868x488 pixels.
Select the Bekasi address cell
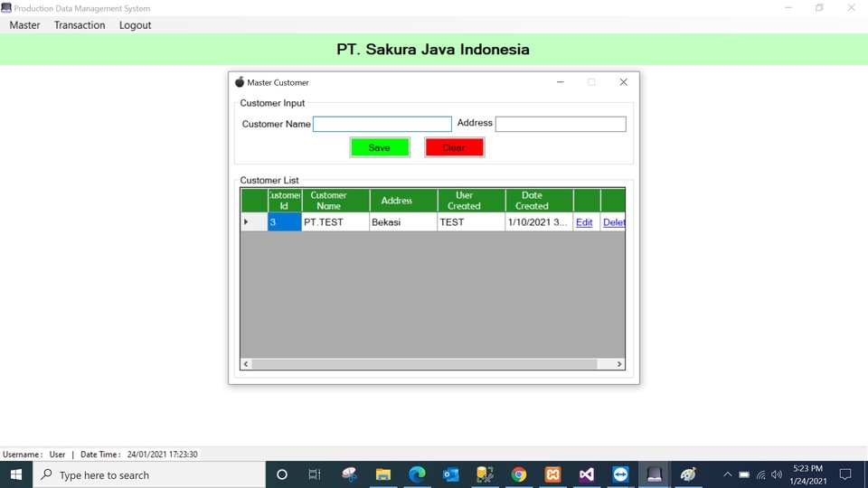pos(403,222)
